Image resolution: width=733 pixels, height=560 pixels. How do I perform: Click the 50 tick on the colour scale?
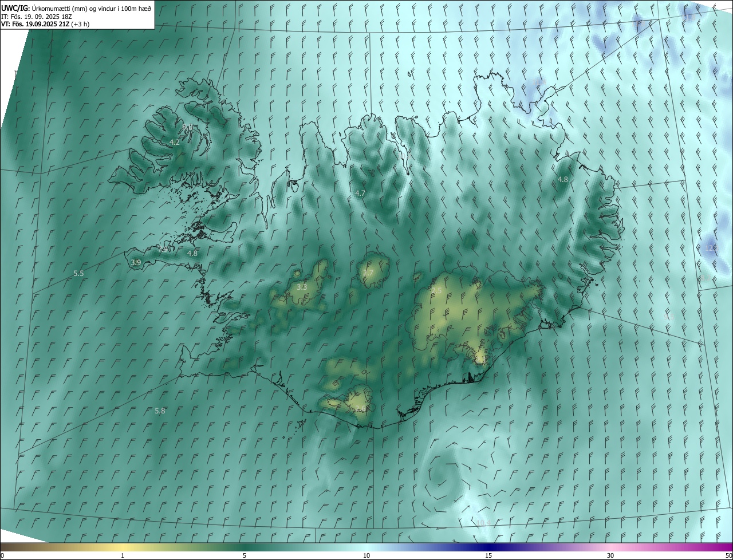pos(728,555)
